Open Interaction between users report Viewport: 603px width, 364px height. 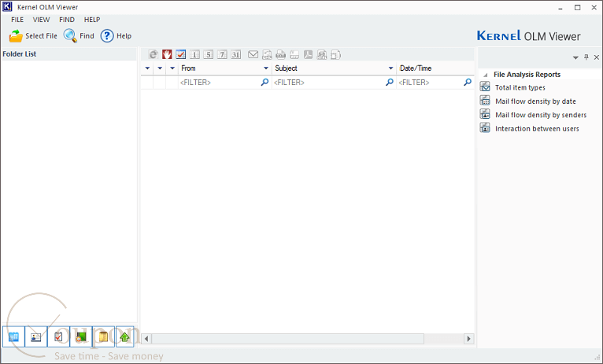(x=537, y=129)
